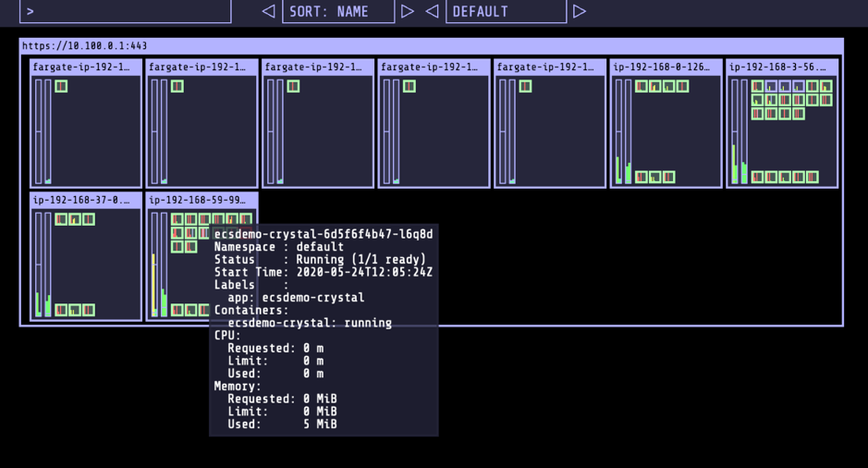Click first third-row pod in ip-192-168-3-56 node
Screen dimensions: 868x468
pyautogui.click(x=757, y=114)
